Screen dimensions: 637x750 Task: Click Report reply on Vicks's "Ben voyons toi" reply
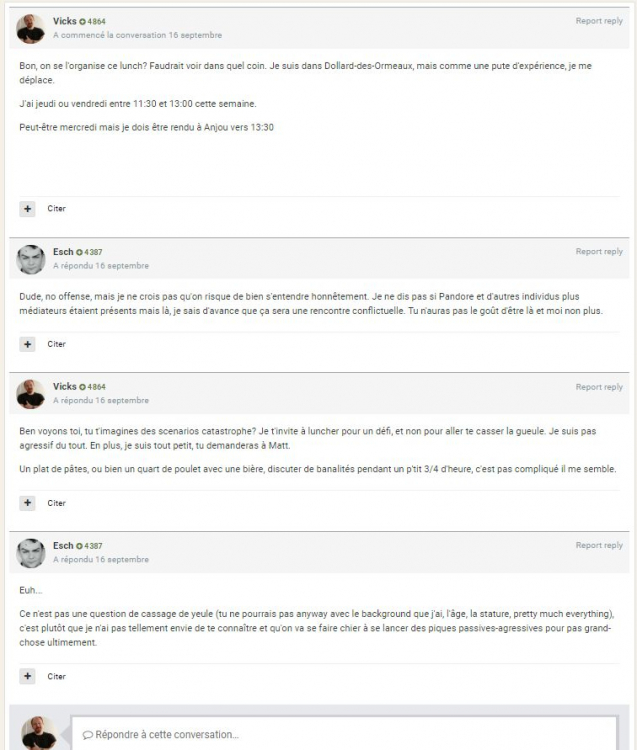(598, 387)
